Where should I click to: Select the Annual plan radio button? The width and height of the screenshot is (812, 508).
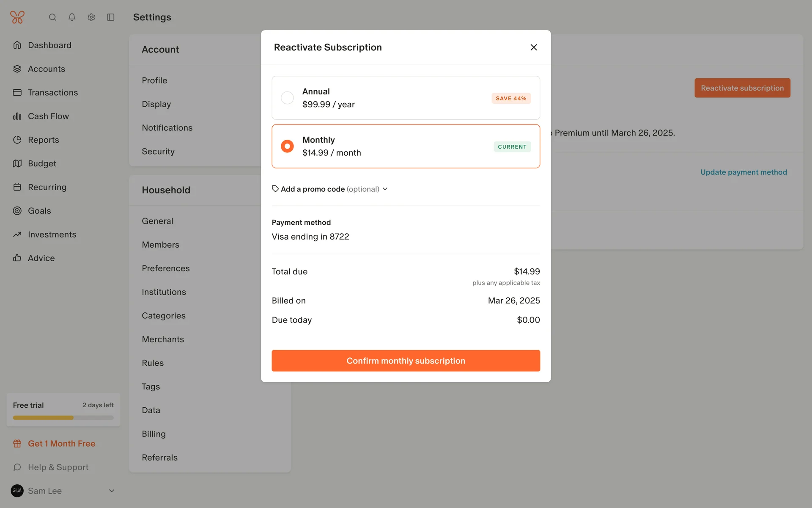point(287,98)
